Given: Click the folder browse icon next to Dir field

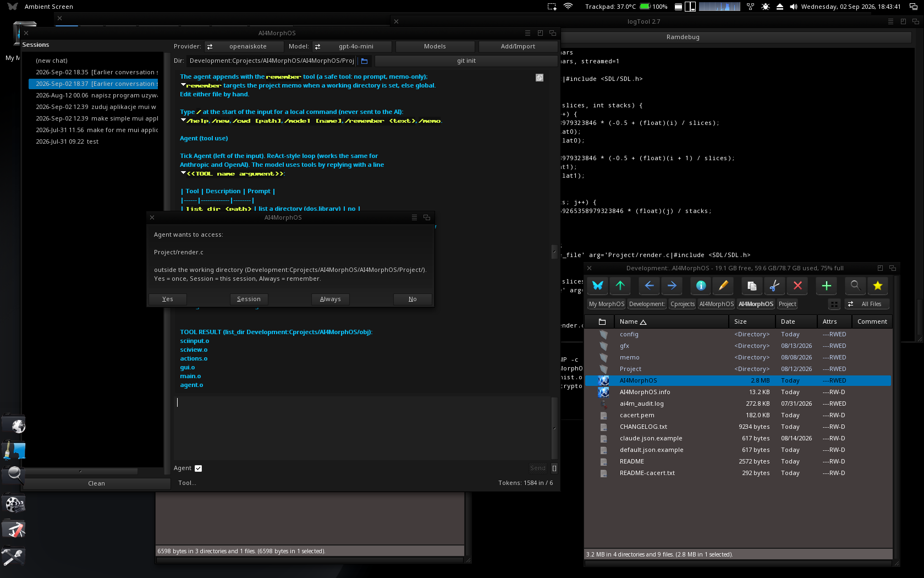Looking at the screenshot, I should point(364,61).
